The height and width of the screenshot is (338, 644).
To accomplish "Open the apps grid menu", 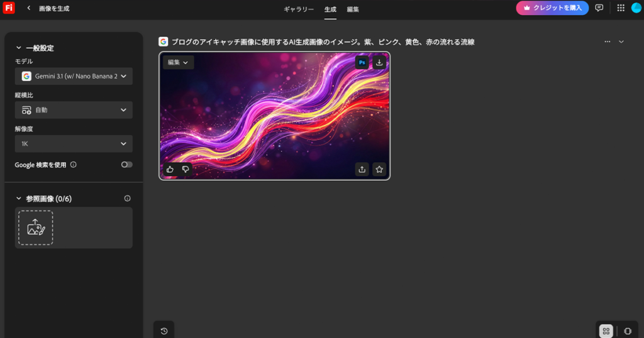I will click(621, 8).
